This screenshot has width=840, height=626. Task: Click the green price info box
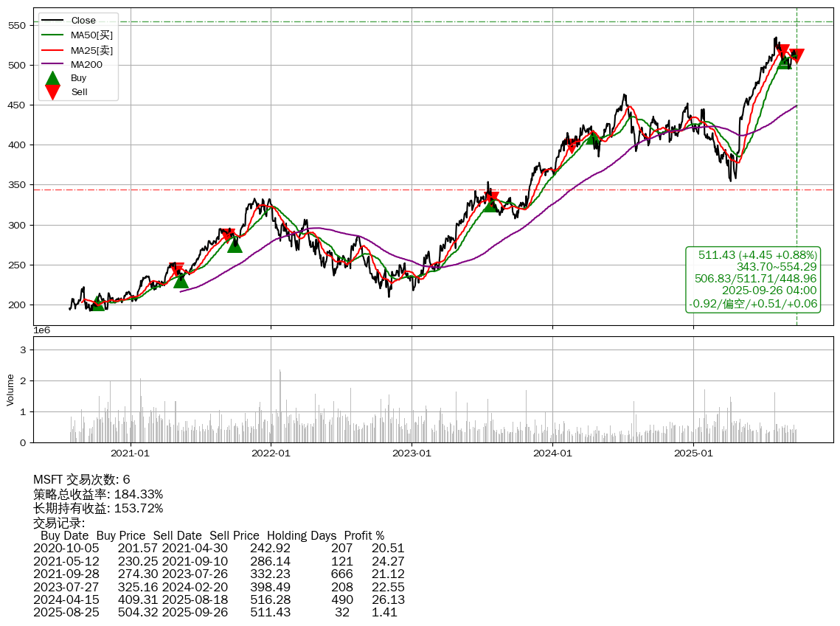[752, 279]
